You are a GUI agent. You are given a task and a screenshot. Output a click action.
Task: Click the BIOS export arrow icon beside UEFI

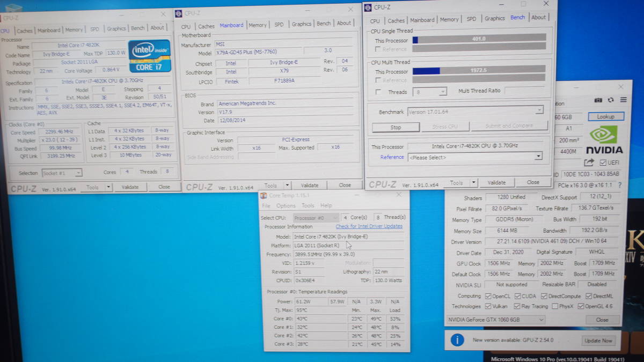pos(589,162)
